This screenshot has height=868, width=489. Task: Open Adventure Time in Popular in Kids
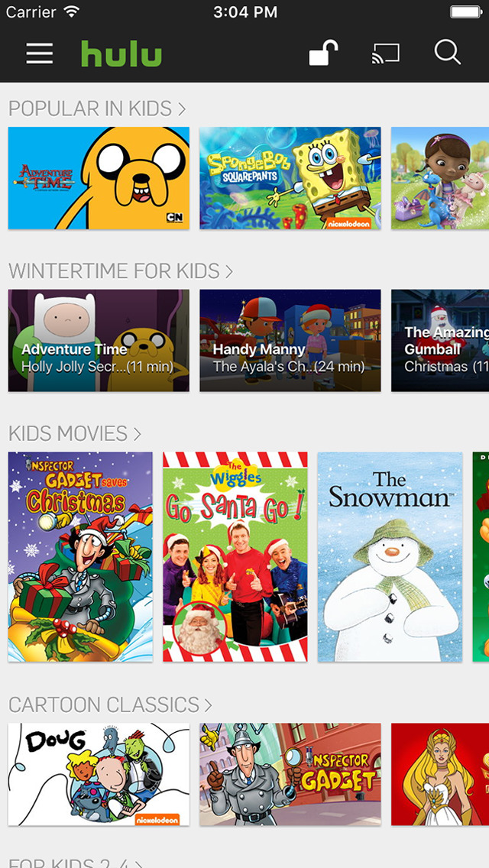click(99, 178)
